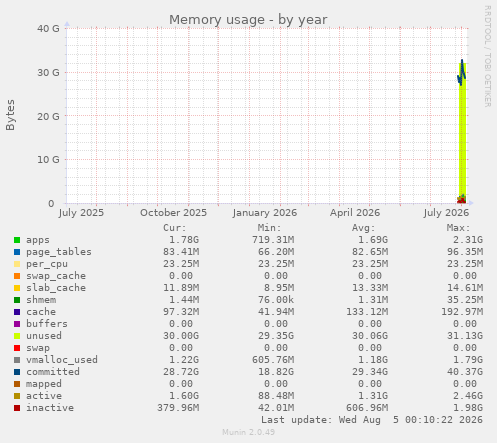This screenshot has height=443, width=497.
Task: Click the 'cache' legend label
Action: click(x=41, y=312)
